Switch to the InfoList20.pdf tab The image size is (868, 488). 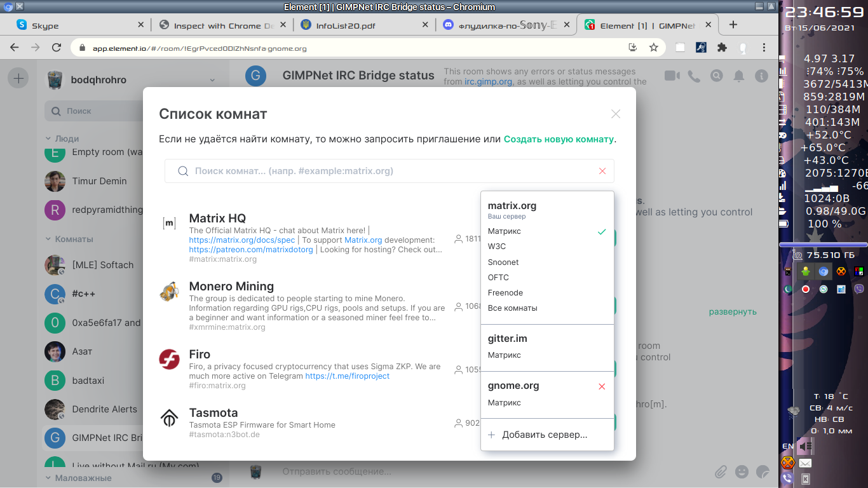(364, 25)
